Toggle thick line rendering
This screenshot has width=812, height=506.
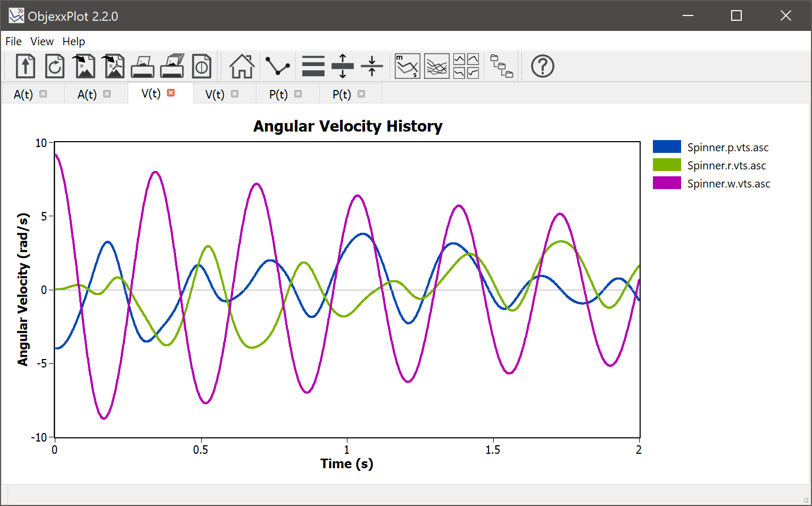313,66
